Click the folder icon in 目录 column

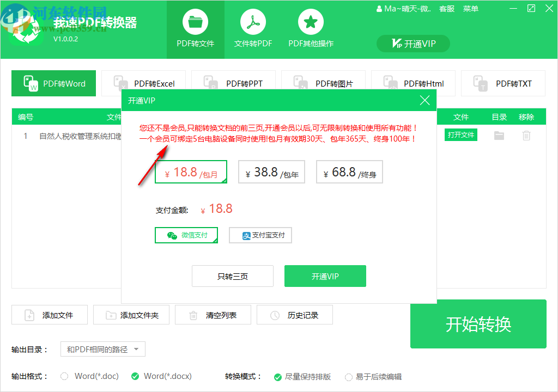point(499,135)
